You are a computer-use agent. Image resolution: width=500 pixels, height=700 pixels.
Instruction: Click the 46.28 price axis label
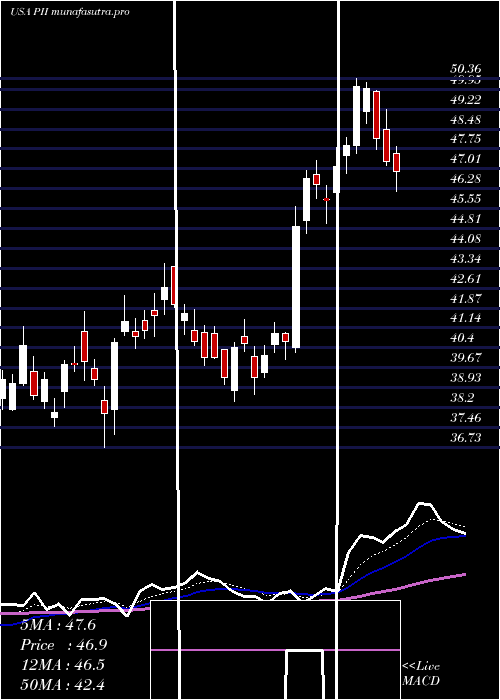point(466,179)
